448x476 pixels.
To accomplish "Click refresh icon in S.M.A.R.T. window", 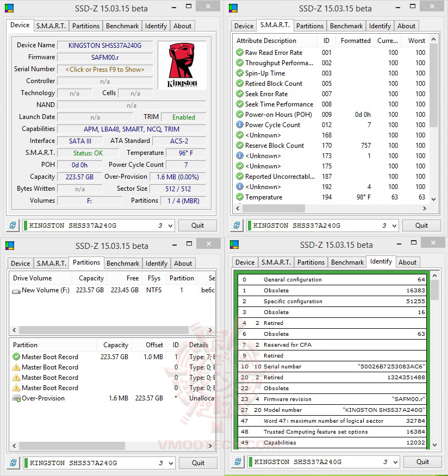I will [237, 226].
